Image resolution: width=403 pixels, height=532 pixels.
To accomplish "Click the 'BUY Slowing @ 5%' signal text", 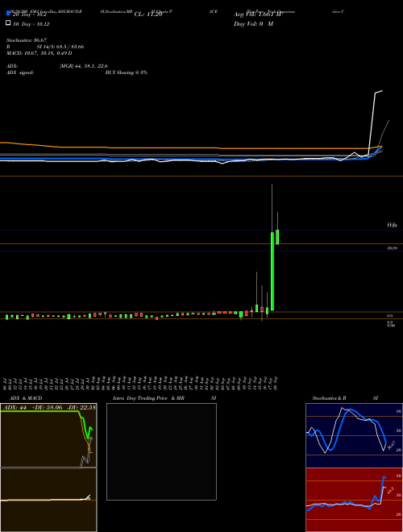I will (x=127, y=73).
